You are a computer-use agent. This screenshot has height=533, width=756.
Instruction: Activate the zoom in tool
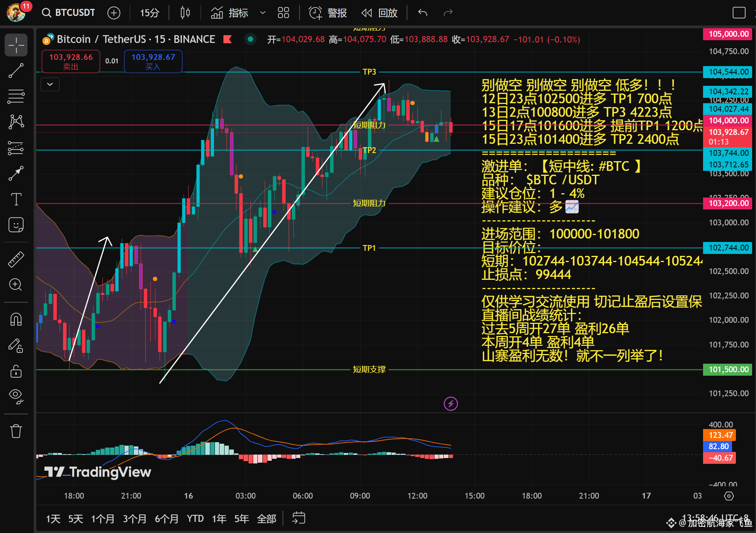pyautogui.click(x=16, y=285)
